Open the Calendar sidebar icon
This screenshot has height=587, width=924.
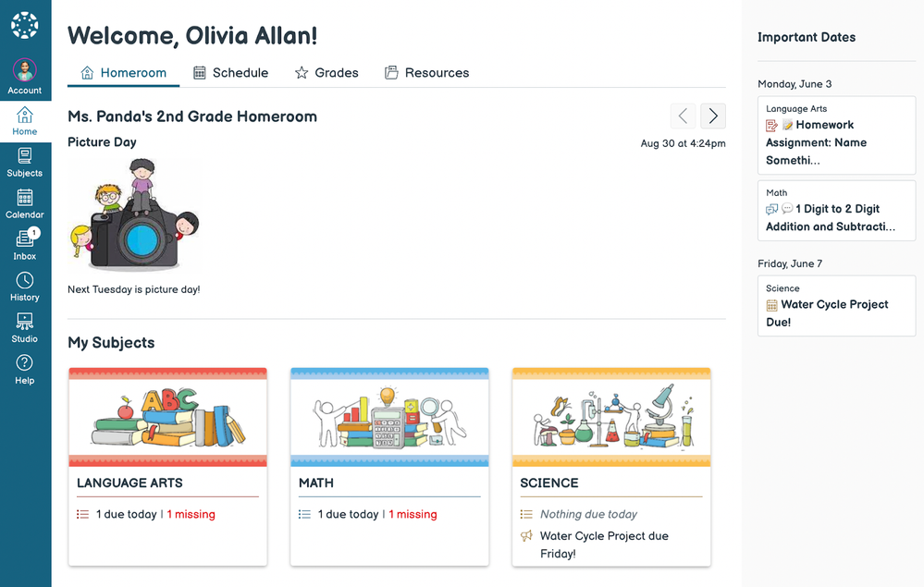[25, 203]
